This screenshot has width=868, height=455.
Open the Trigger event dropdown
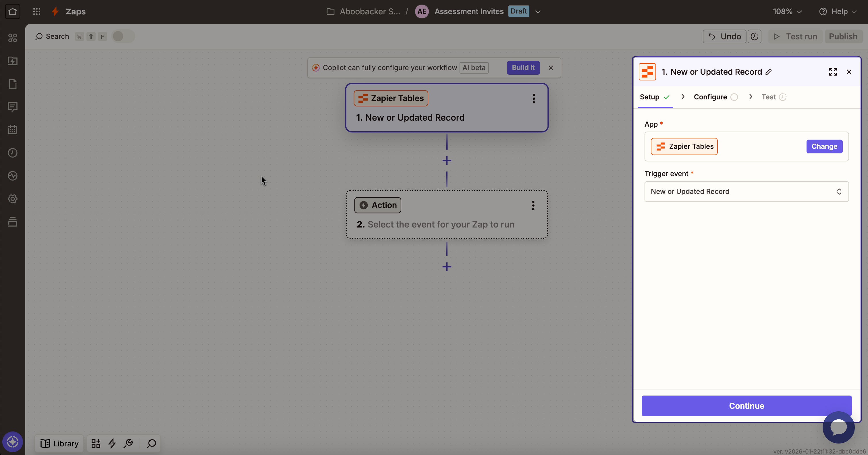(x=746, y=191)
